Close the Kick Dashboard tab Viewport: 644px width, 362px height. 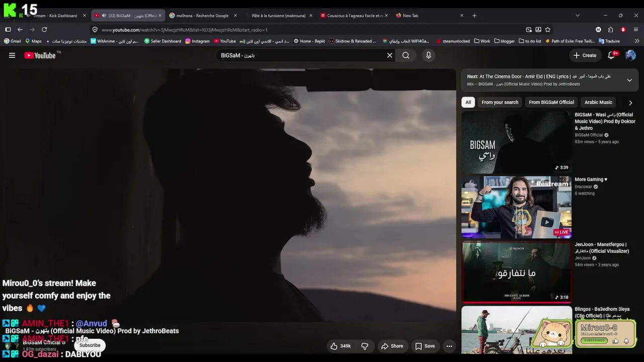85,16
